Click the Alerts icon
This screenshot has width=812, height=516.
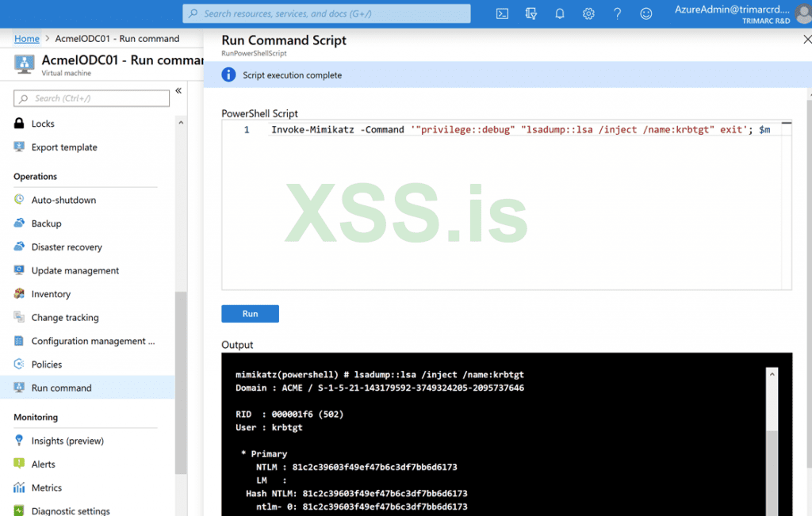click(x=19, y=464)
